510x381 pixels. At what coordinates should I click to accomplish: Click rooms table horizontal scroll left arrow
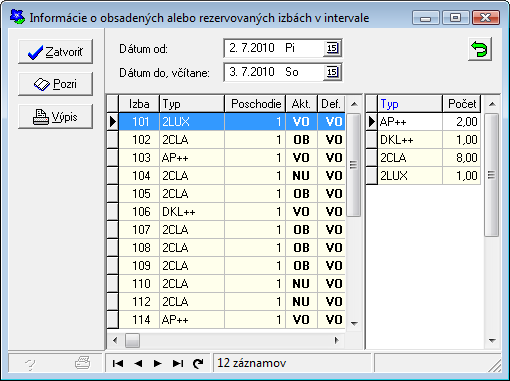pos(115,340)
